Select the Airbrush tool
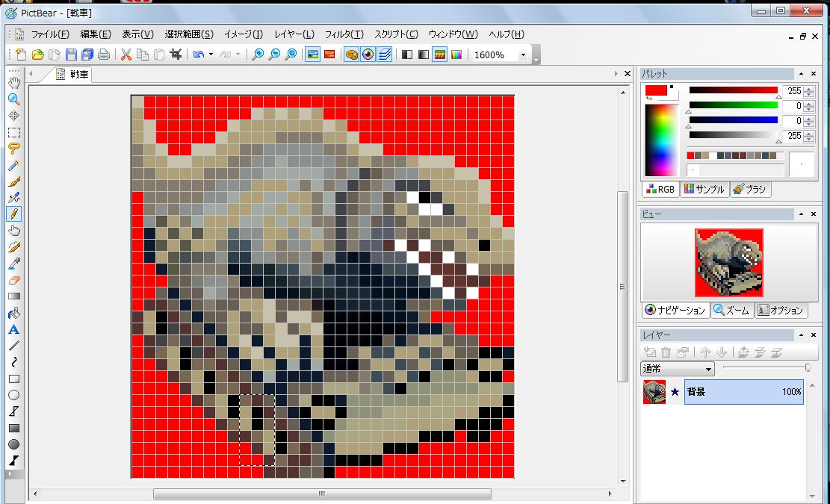The width and height of the screenshot is (830, 504). [x=14, y=198]
